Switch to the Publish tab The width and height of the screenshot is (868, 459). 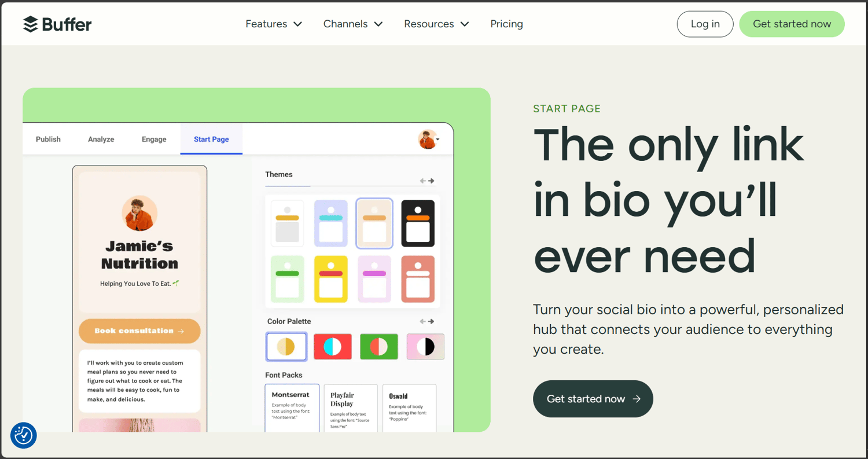pos(48,139)
